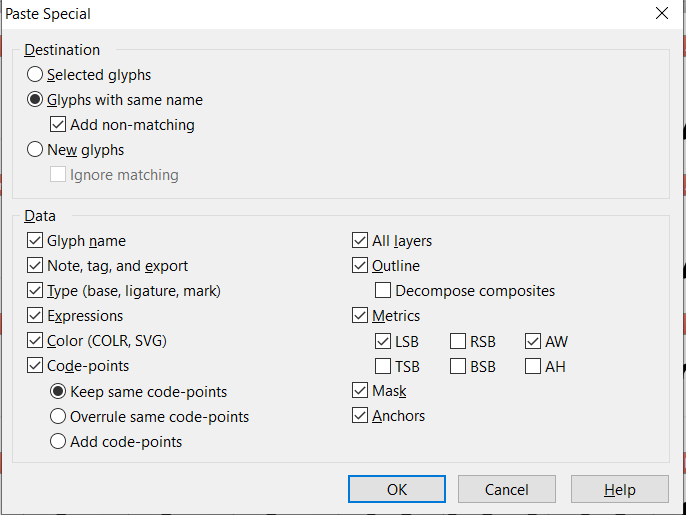This screenshot has width=686, height=515.
Task: Enable the TSB metrics checkbox
Action: click(x=383, y=367)
